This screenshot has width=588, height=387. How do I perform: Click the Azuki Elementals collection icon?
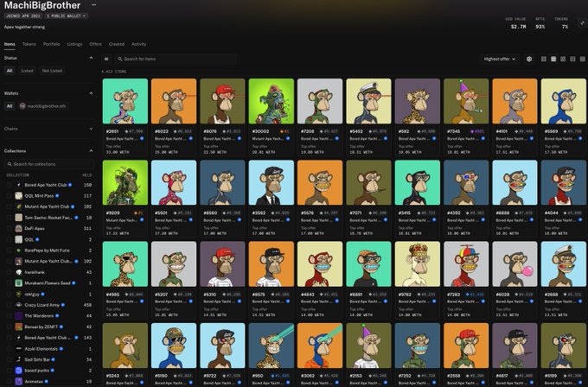19,348
